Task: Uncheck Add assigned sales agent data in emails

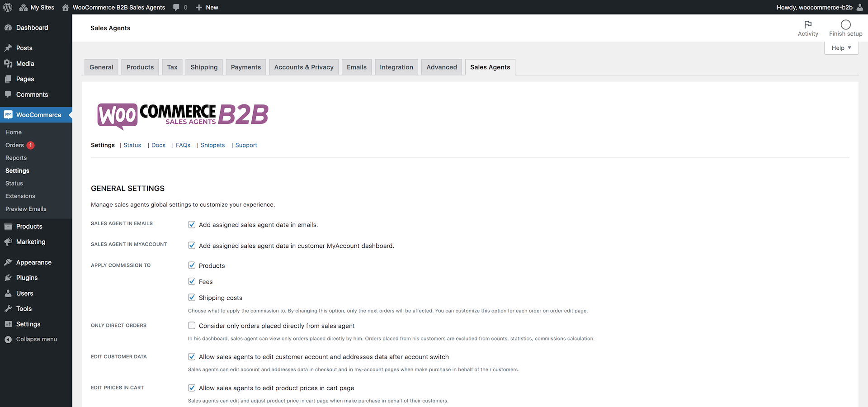Action: coord(192,224)
